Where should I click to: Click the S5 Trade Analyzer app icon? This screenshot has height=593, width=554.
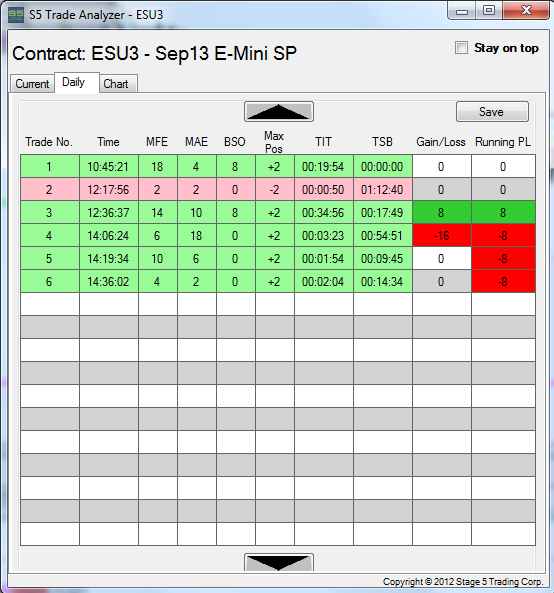click(x=16, y=15)
